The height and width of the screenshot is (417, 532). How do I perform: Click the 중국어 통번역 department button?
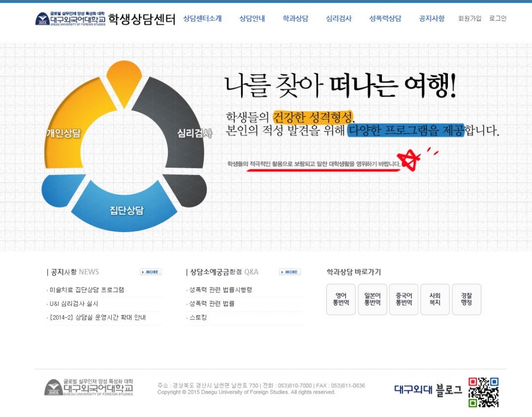point(404,299)
